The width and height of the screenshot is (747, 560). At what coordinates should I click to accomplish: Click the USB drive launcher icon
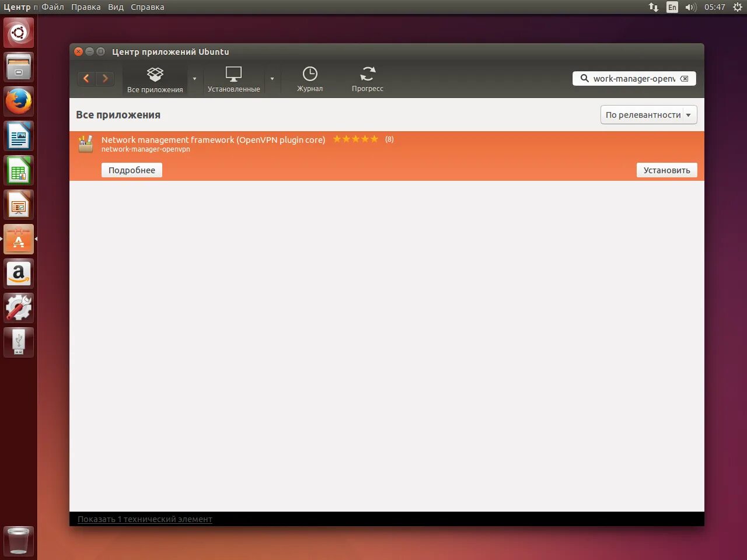19,342
